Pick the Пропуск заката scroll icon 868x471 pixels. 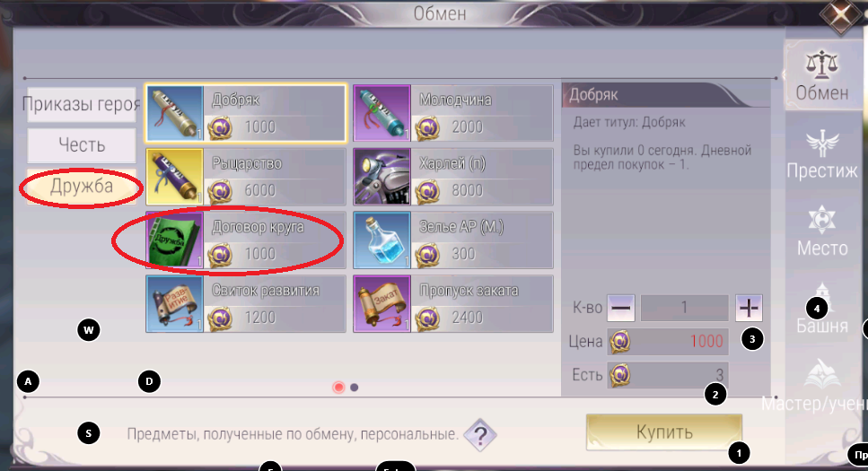pos(382,304)
